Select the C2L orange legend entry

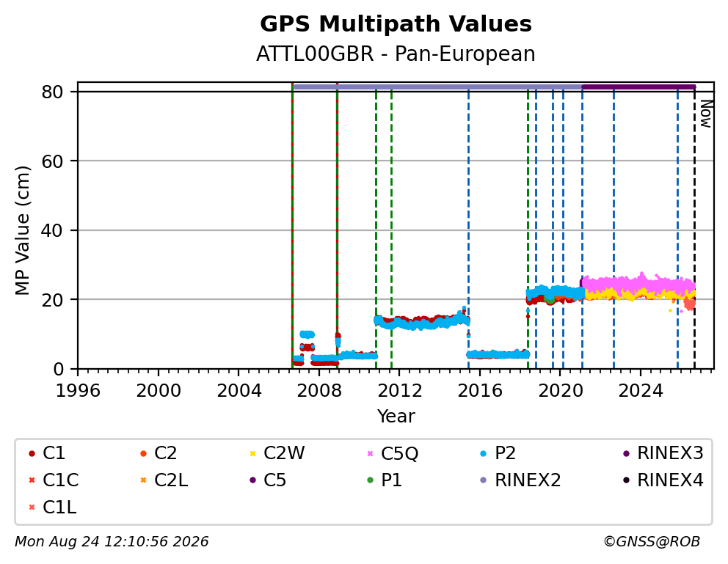click(x=164, y=480)
